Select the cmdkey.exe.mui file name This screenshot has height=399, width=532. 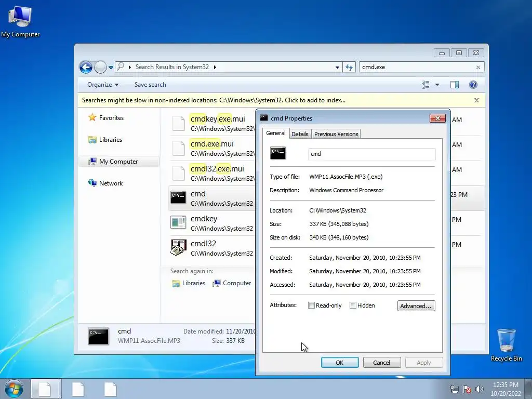pos(218,119)
